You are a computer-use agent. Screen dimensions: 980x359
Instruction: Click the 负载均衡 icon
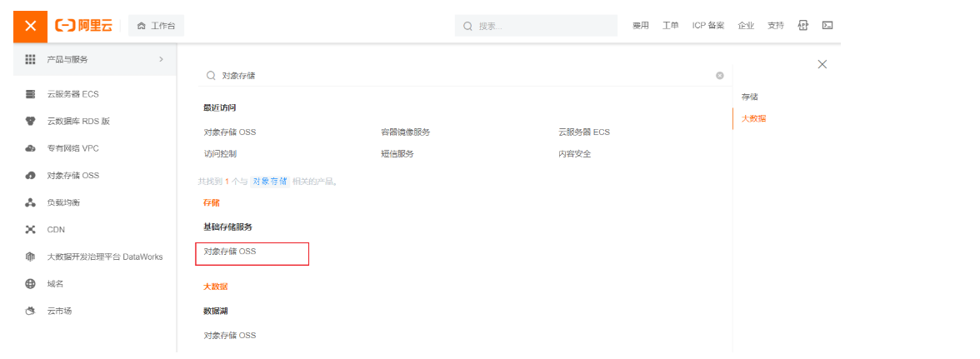30,203
